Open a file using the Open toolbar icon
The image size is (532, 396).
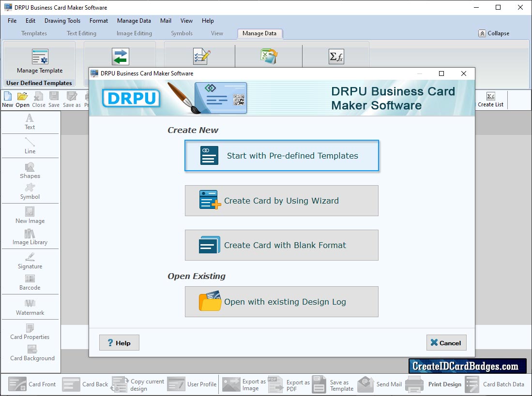point(22,100)
